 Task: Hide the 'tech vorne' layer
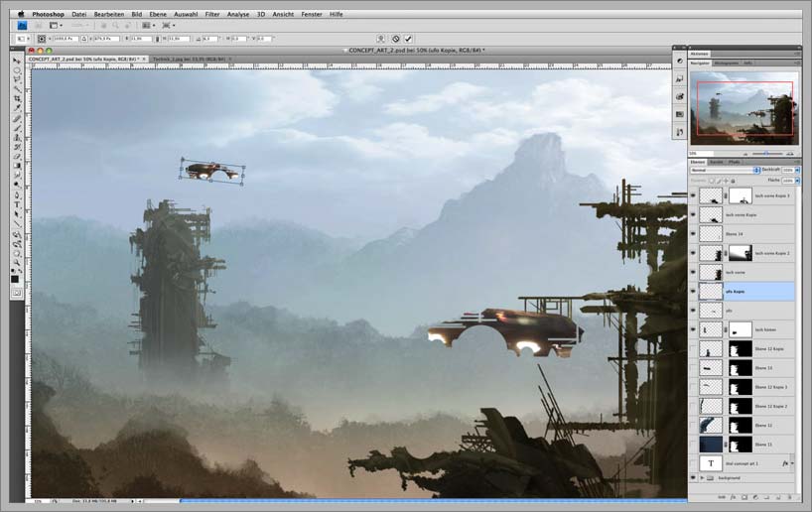coord(693,272)
